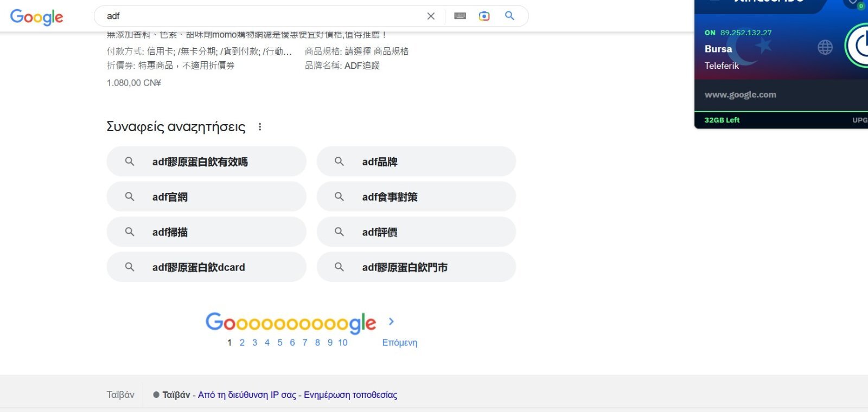
Task: Focus the search input field containing adf
Action: coord(260,16)
